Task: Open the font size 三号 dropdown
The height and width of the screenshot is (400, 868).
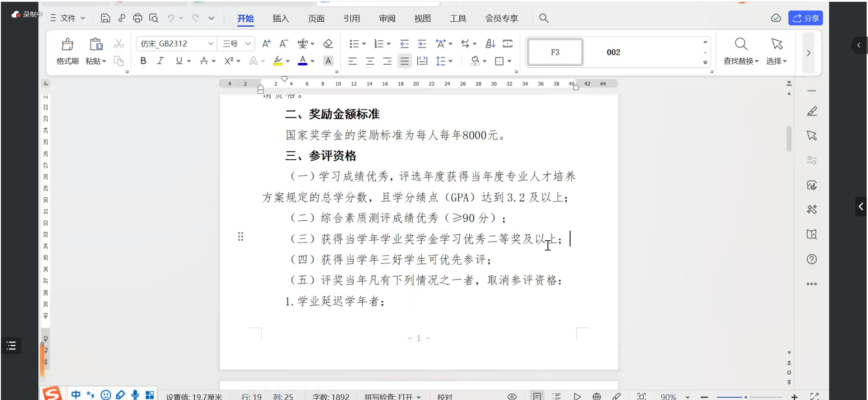Action: click(248, 44)
